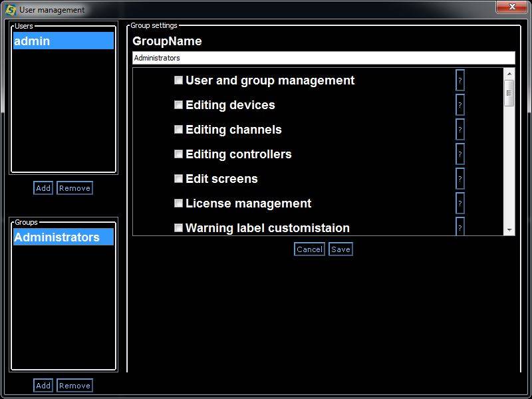Click help icon for User and group management
This screenshot has height=399, width=532.
tap(460, 80)
